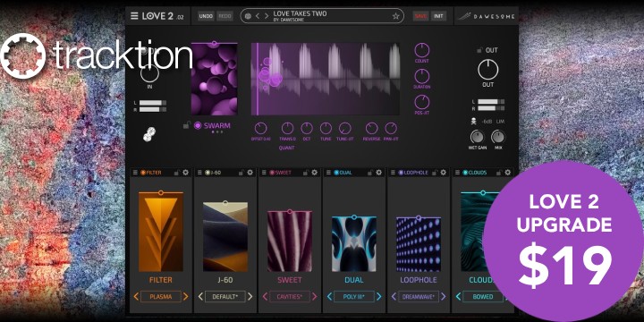Open the CLOUDS module hamburger menu

[x=458, y=173]
